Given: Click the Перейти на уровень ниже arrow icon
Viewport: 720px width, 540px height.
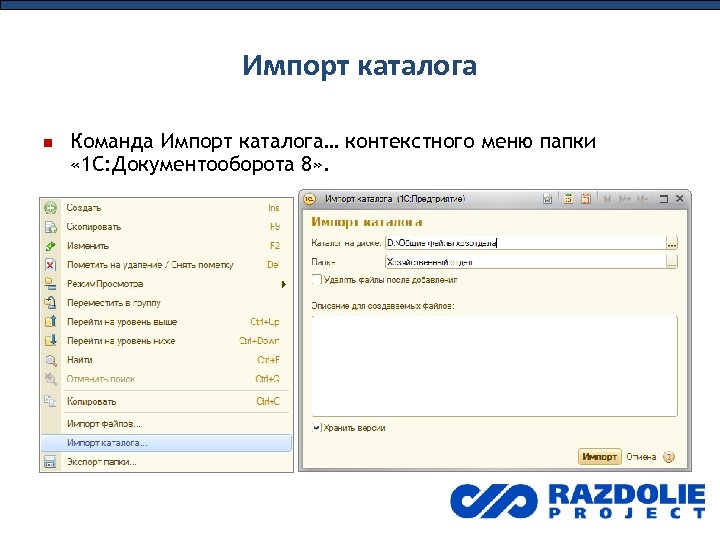Looking at the screenshot, I should (51, 341).
